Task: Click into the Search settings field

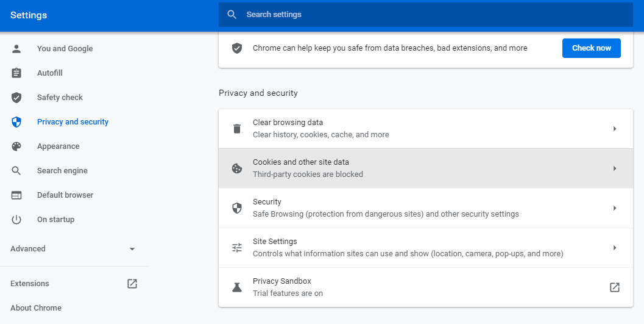Action: pyautogui.click(x=425, y=15)
